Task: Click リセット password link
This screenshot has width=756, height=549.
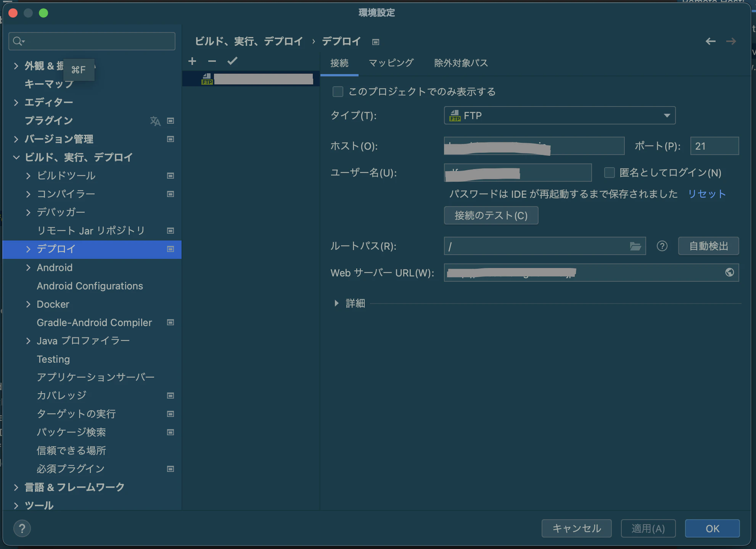Action: click(x=707, y=194)
